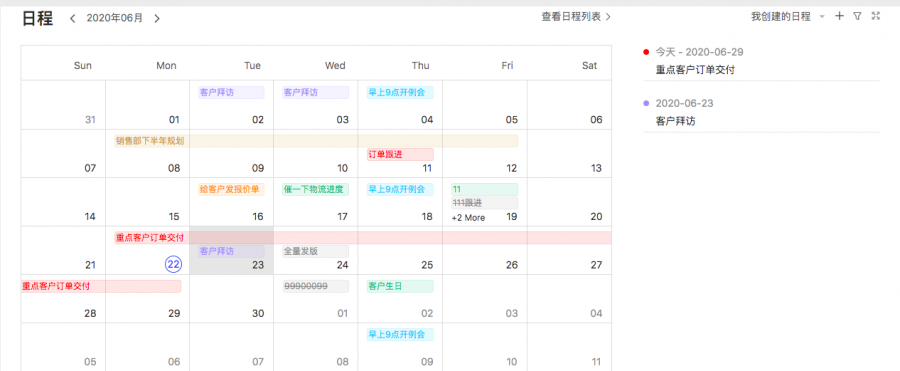Viewport: 900px width, 371px height.
Task: Go to next month with right arrow
Action: [x=157, y=18]
